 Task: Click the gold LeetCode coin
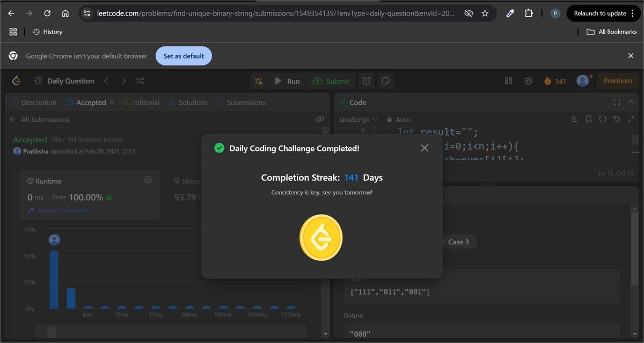321,237
